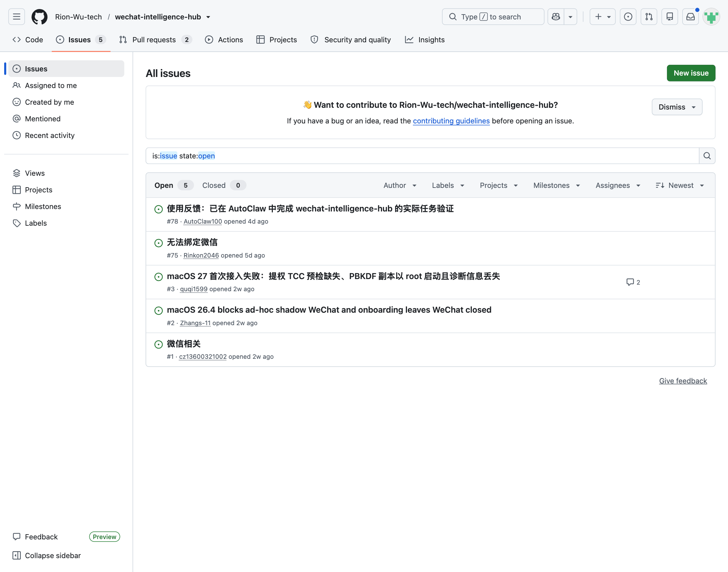Click the search magnifier button beside the filter
The image size is (728, 572).
point(707,156)
